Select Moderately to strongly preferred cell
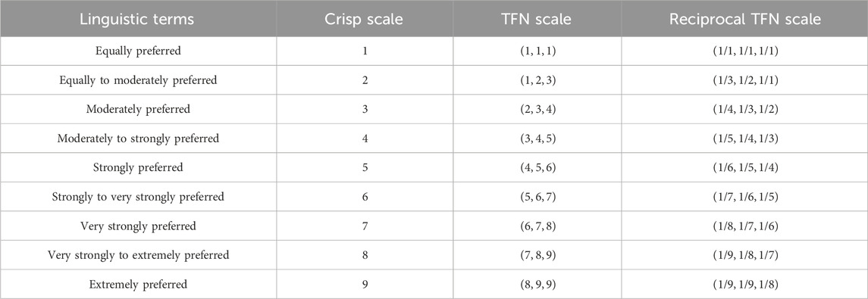The width and height of the screenshot is (868, 299). [138, 139]
